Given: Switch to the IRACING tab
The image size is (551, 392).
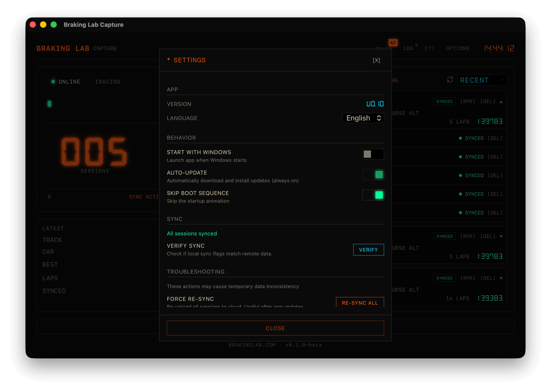Looking at the screenshot, I should [x=108, y=82].
